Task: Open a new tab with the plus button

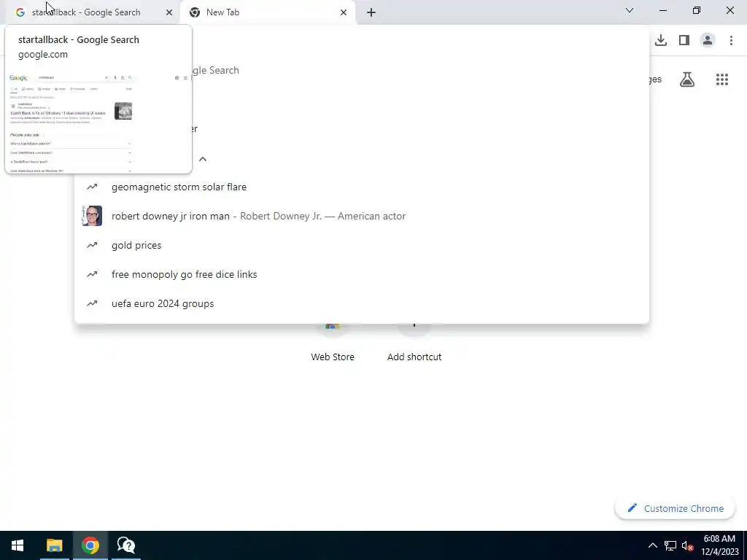Action: pyautogui.click(x=371, y=12)
